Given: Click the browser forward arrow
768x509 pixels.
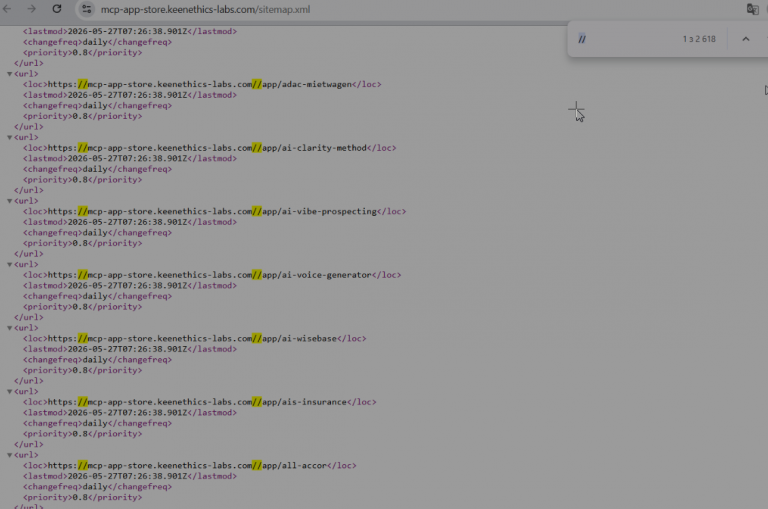Looking at the screenshot, I should (x=31, y=9).
